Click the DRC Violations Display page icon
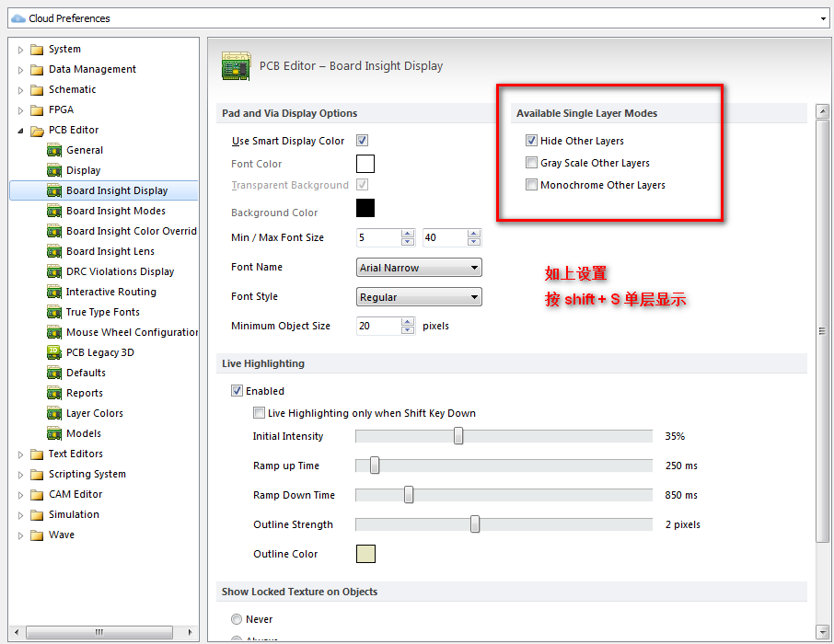834x644 pixels. [54, 271]
